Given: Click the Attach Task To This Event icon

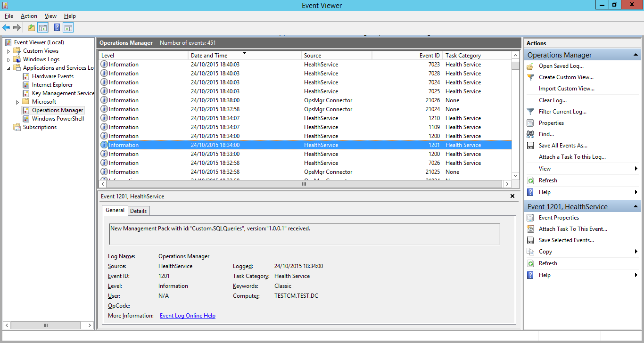Looking at the screenshot, I should click(530, 229).
